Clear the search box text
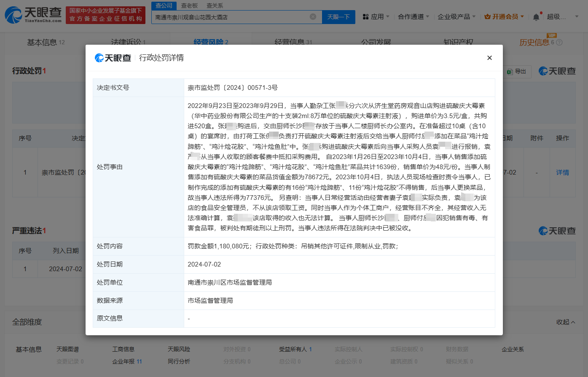Screen dimensions: 588x377 [x=313, y=17]
